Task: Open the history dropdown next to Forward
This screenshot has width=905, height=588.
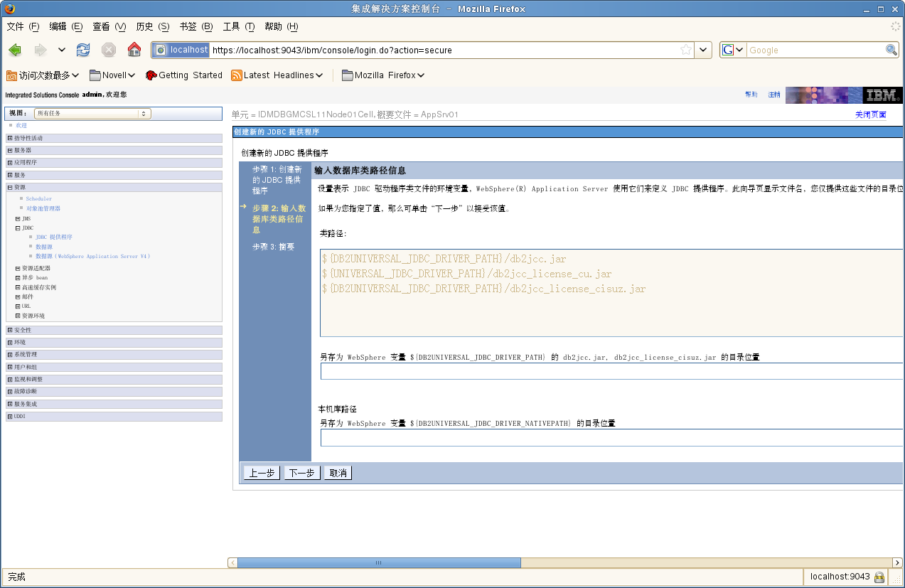Action: tap(62, 50)
